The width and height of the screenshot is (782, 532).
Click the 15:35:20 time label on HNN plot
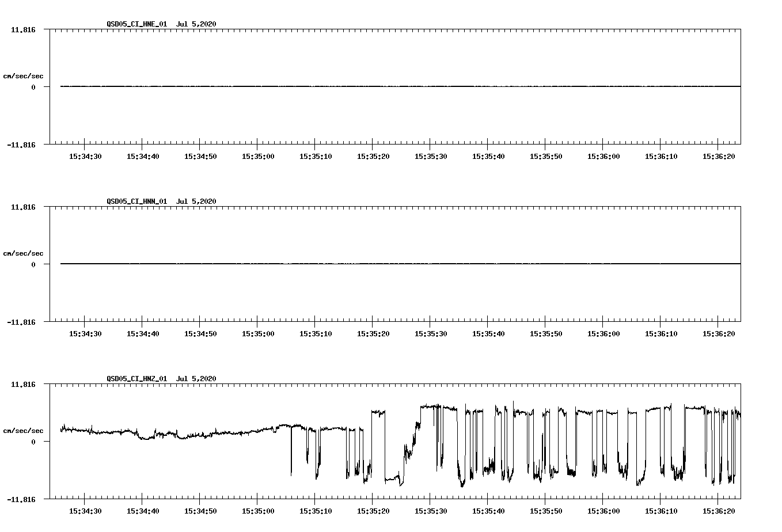pyautogui.click(x=373, y=334)
